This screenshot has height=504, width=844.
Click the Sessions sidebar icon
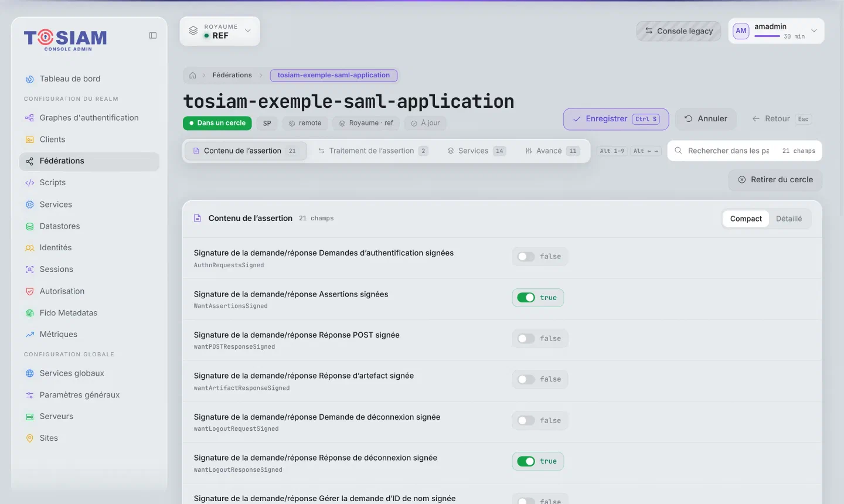coord(29,270)
